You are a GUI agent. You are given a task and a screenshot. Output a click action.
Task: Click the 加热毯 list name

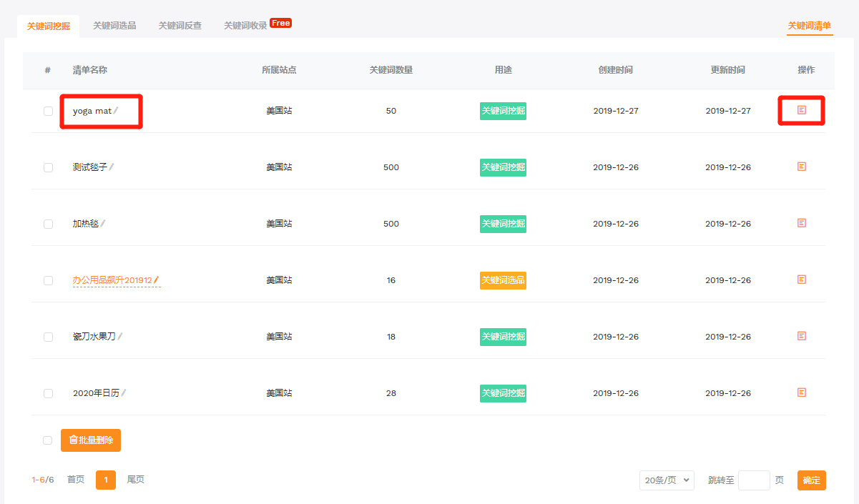[x=86, y=224]
